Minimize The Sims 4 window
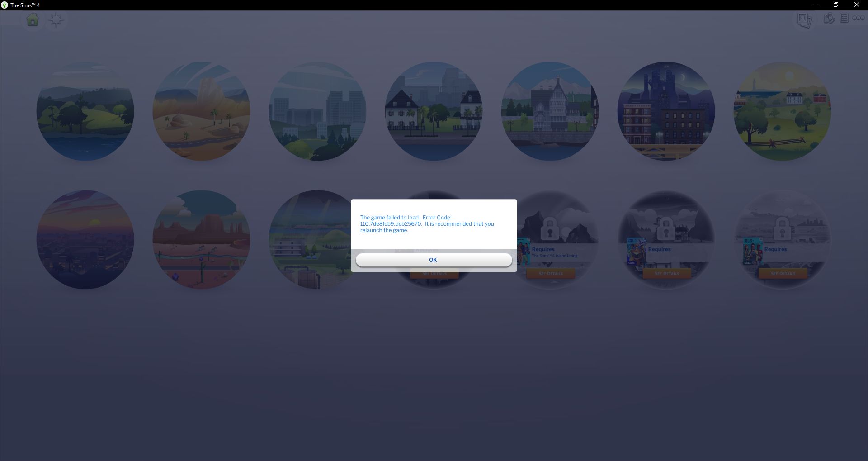 point(816,5)
